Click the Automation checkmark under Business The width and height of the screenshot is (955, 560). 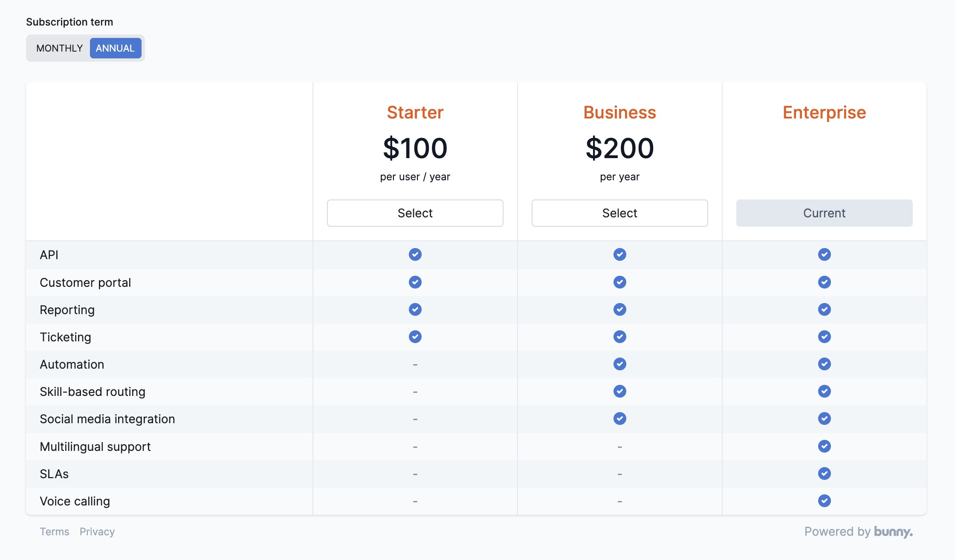pos(619,364)
